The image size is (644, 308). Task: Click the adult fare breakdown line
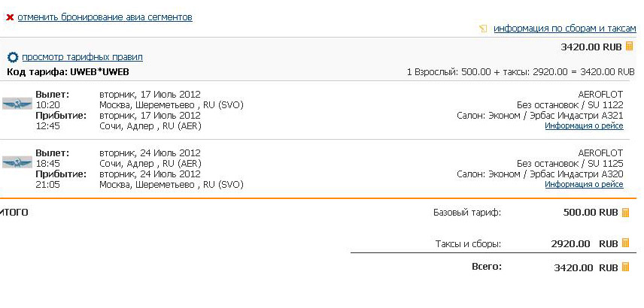pyautogui.click(x=521, y=72)
